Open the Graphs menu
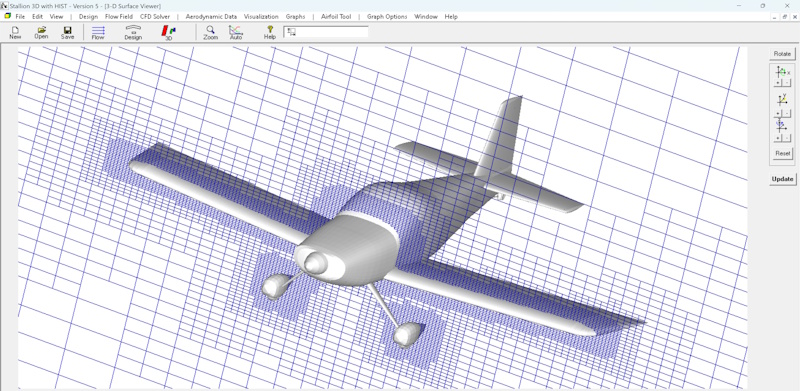The image size is (800, 391). point(295,16)
